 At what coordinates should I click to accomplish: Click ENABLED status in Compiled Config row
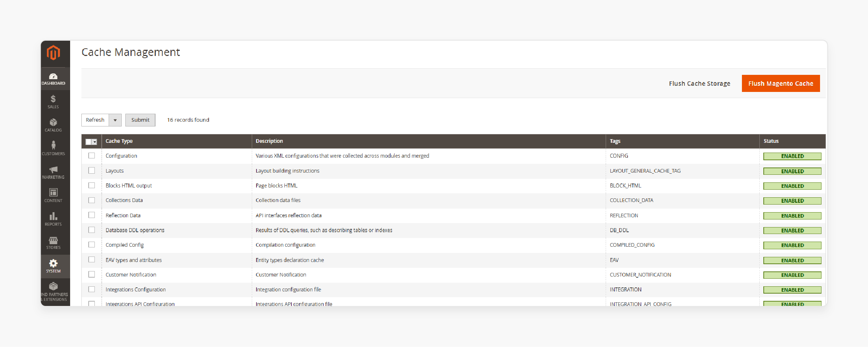coord(792,245)
